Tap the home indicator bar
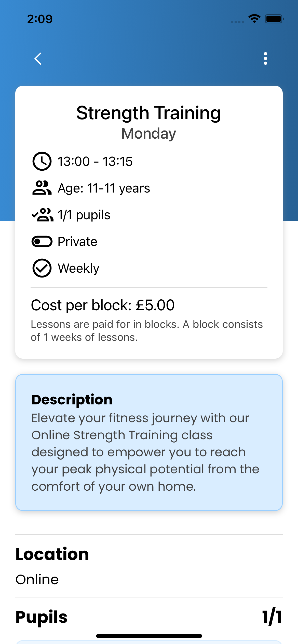The image size is (298, 644). click(149, 636)
